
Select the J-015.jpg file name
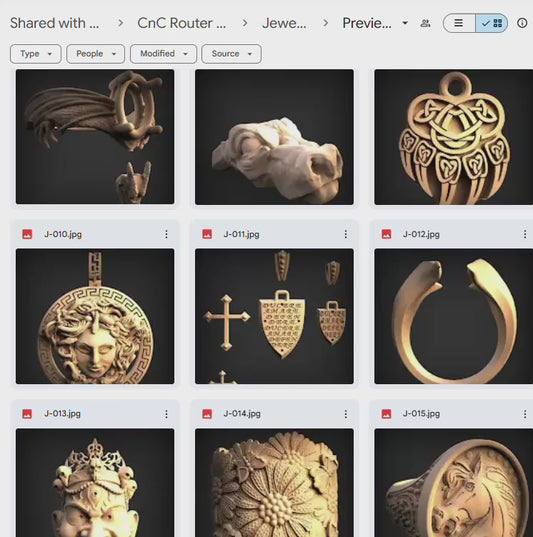pyautogui.click(x=421, y=414)
